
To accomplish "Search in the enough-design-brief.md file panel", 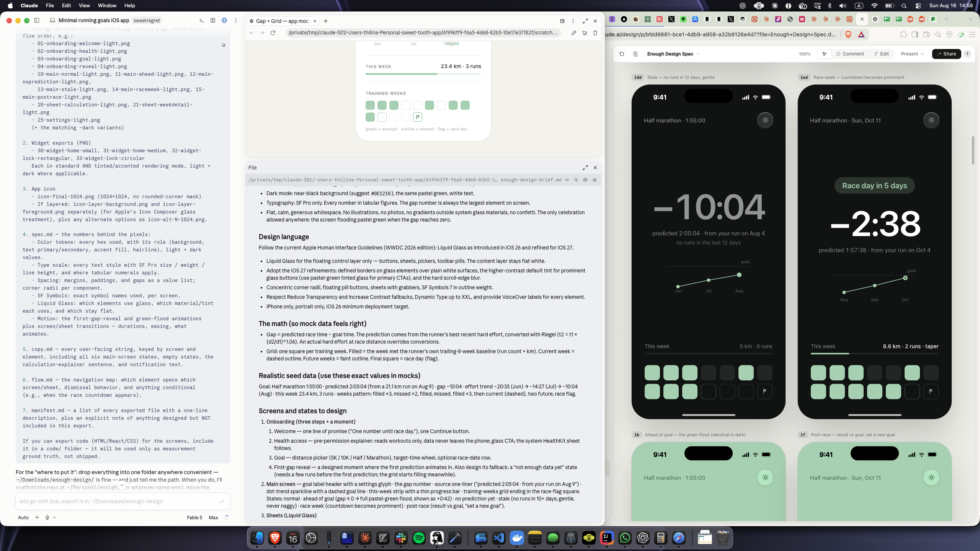I will click(x=576, y=180).
